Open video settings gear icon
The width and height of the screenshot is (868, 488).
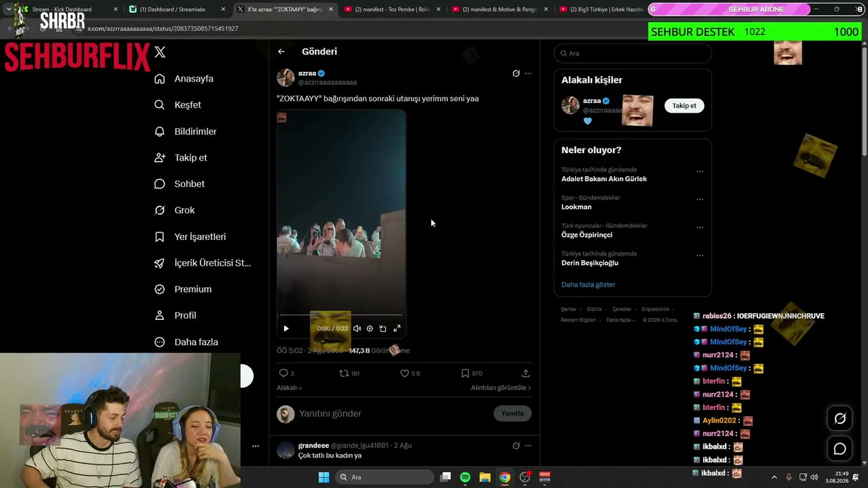pos(370,329)
